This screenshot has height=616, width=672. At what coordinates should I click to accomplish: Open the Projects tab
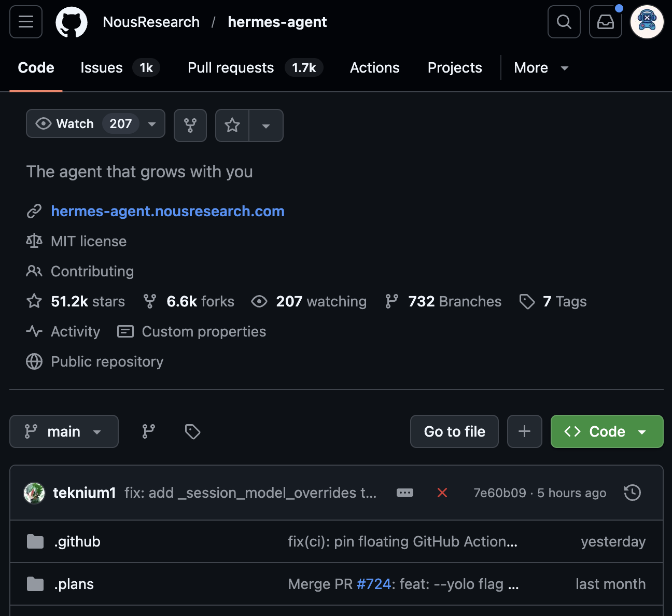coord(455,67)
